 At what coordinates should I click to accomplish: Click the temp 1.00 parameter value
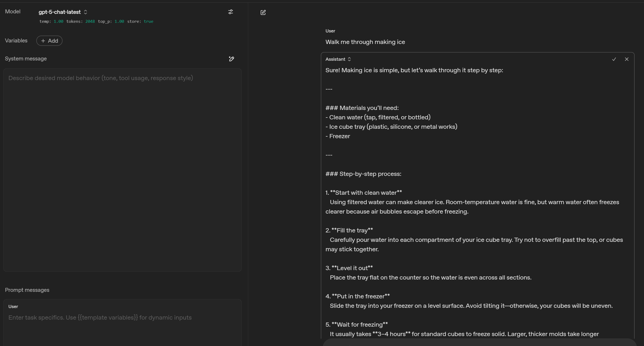pos(58,21)
